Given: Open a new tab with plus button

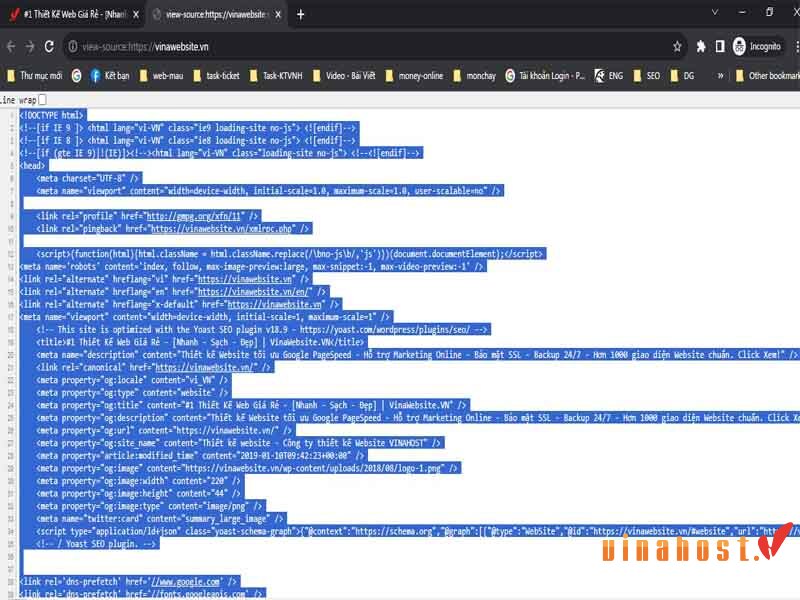Looking at the screenshot, I should coord(301,15).
